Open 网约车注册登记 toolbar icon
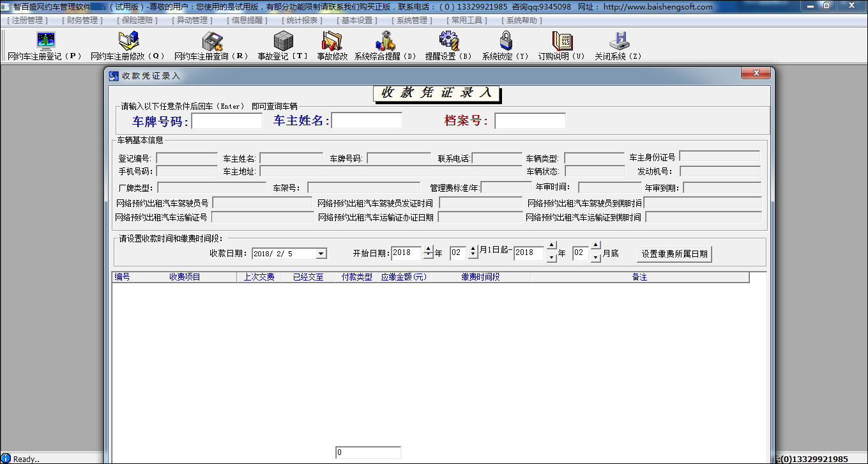The height and width of the screenshot is (464, 868). pos(45,42)
